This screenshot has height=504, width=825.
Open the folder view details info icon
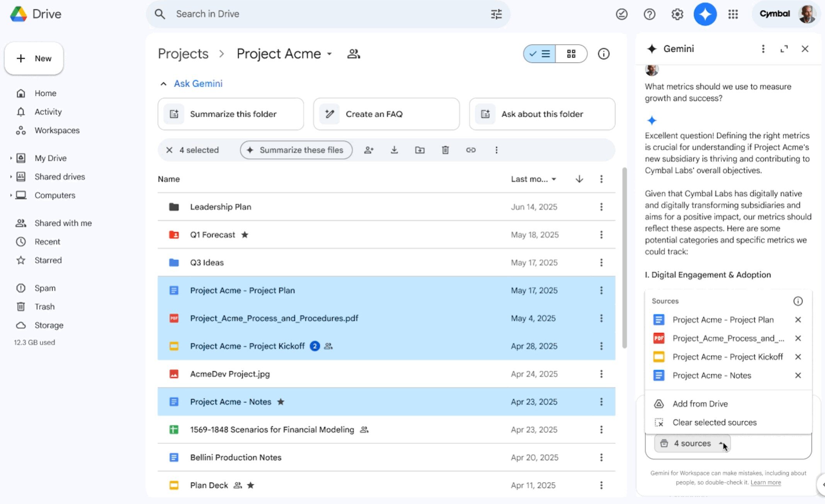pos(604,54)
